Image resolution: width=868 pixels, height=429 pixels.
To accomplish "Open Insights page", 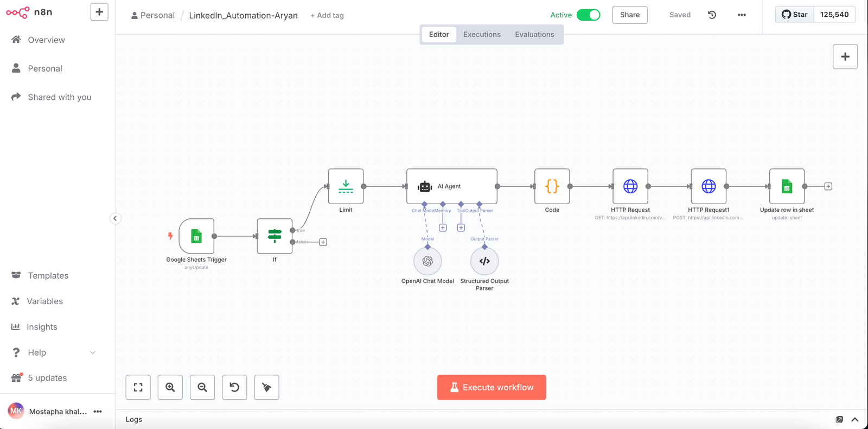I will (42, 327).
